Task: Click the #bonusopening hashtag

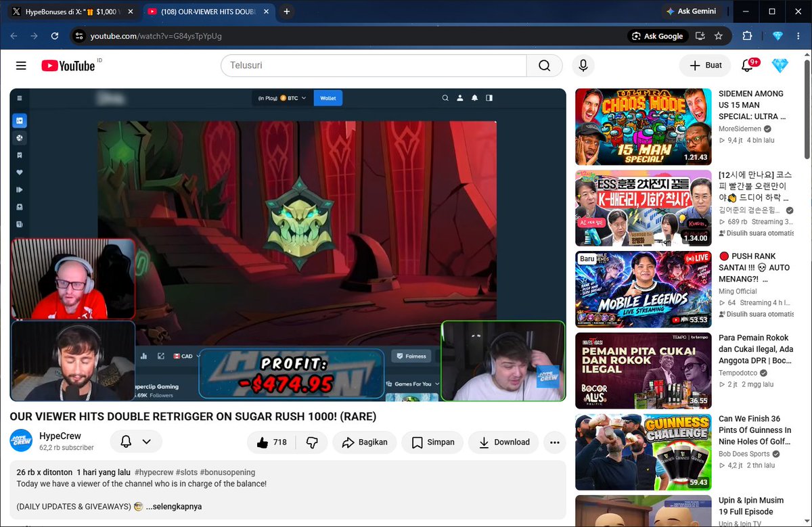Action: tap(227, 472)
